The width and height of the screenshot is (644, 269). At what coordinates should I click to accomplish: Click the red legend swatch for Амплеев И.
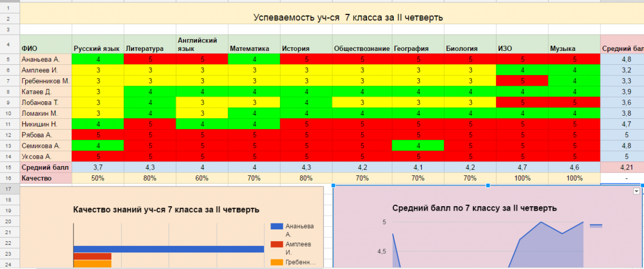point(276,244)
